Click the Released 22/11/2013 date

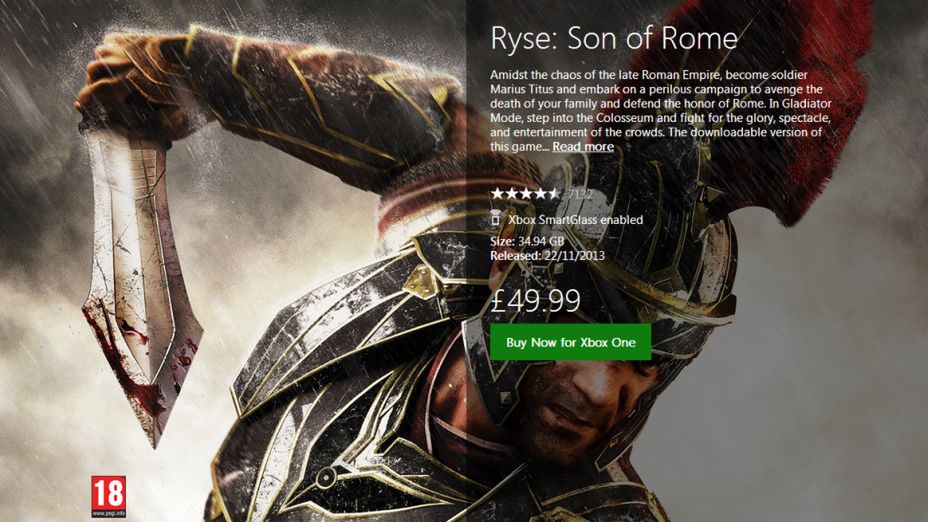[x=547, y=256]
